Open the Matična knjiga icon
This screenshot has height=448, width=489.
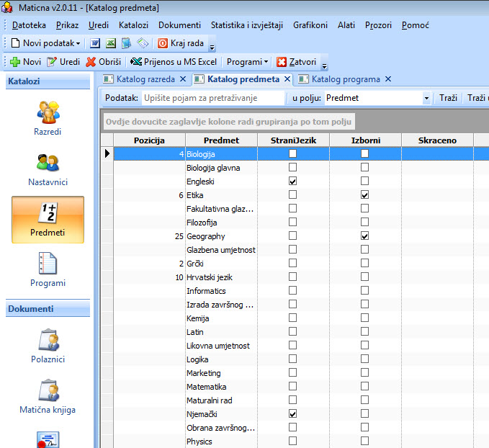click(x=48, y=396)
